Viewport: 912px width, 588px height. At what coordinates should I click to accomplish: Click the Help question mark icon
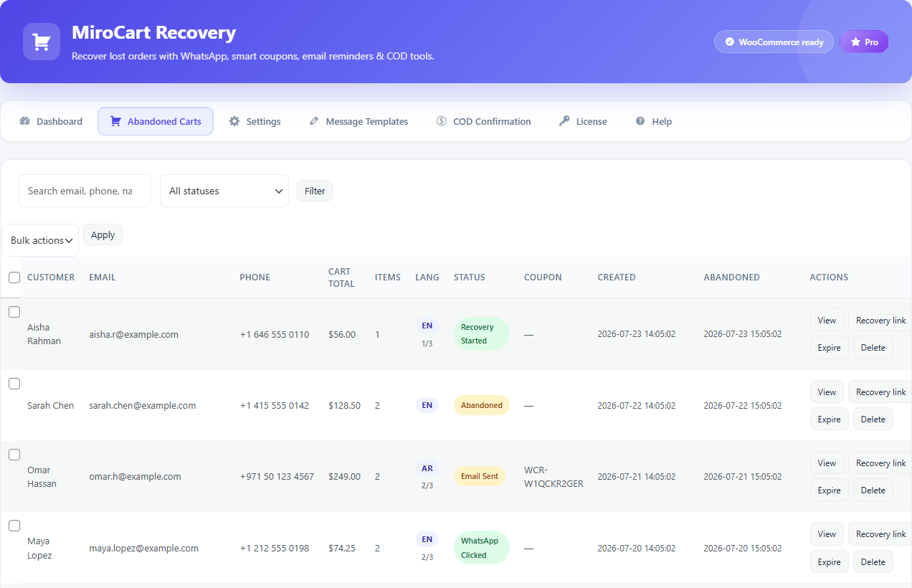tap(640, 121)
